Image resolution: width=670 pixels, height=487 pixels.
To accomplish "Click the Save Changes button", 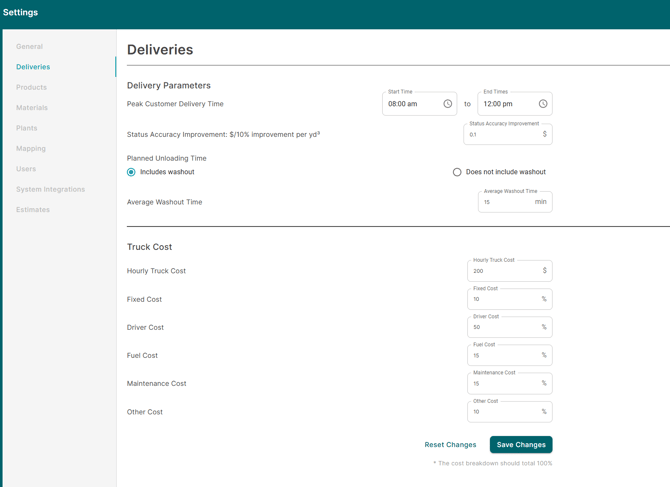I will pos(520,445).
